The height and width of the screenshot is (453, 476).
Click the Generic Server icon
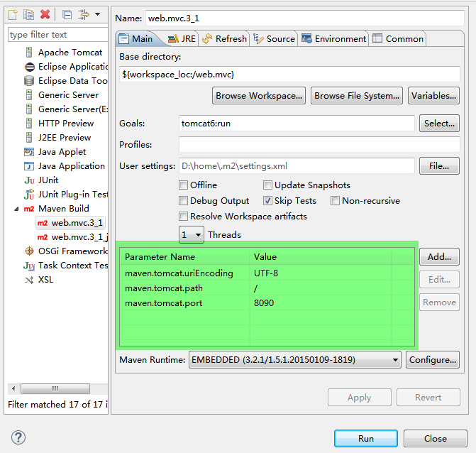(29, 95)
